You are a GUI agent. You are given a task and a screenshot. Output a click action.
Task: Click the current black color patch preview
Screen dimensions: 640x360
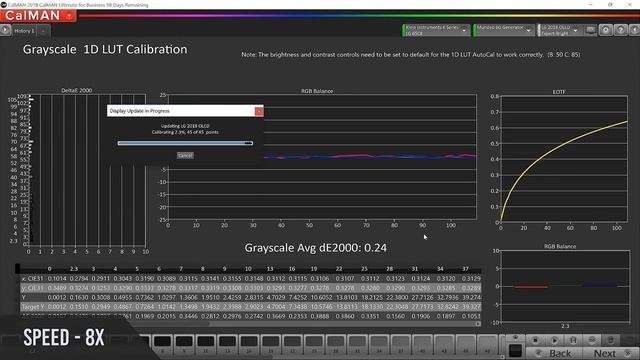click(515, 351)
